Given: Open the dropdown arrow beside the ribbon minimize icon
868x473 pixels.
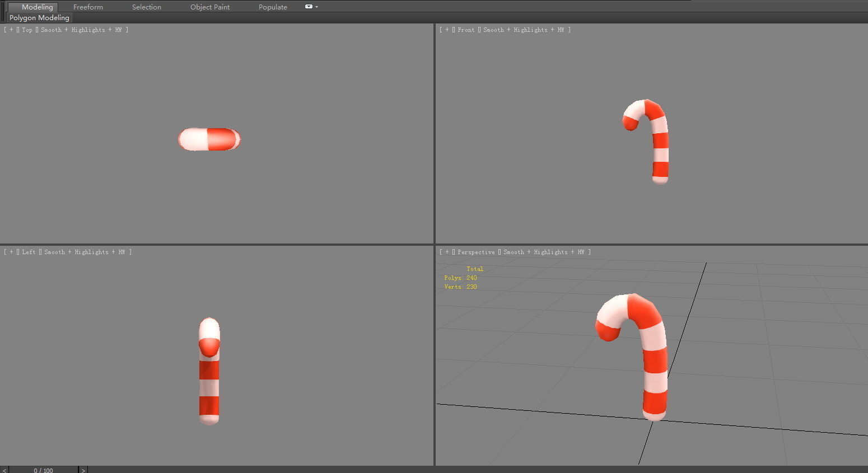Looking at the screenshot, I should [x=316, y=7].
